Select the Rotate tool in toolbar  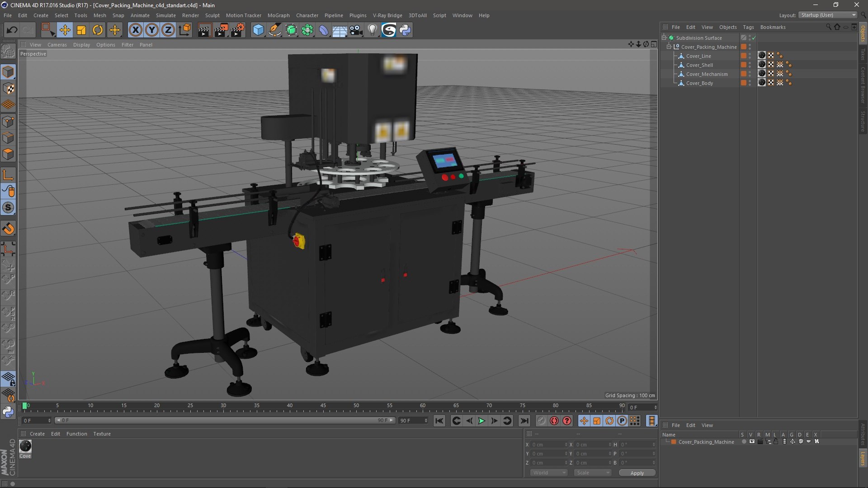click(98, 30)
